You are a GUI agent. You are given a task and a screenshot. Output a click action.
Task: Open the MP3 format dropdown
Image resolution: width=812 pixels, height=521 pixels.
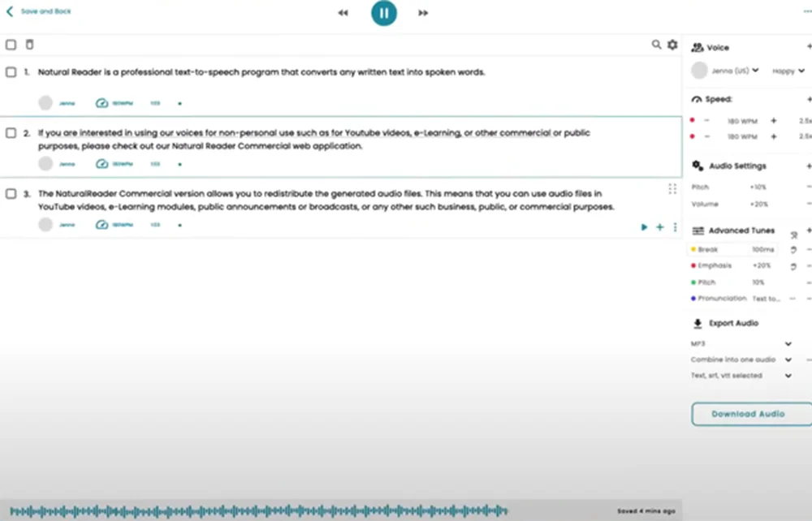(x=741, y=343)
